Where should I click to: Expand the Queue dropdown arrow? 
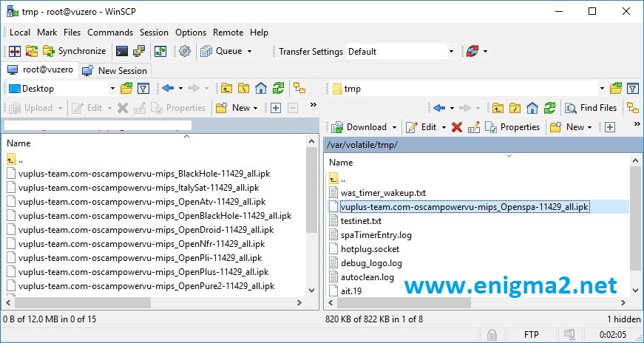[x=249, y=52]
